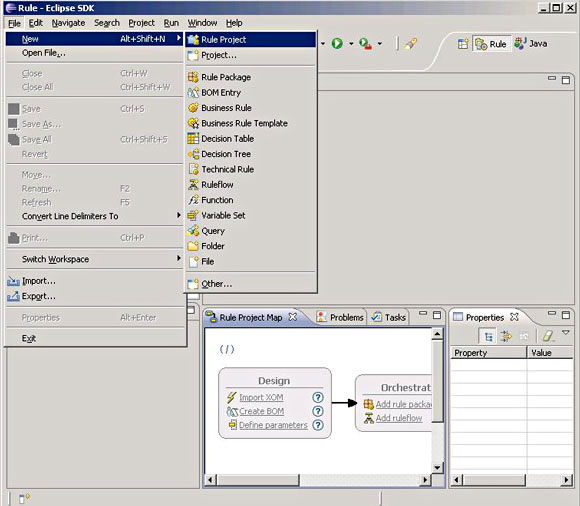This screenshot has width=580, height=506.
Task: Create a new Decision Tree
Action: pos(251,154)
